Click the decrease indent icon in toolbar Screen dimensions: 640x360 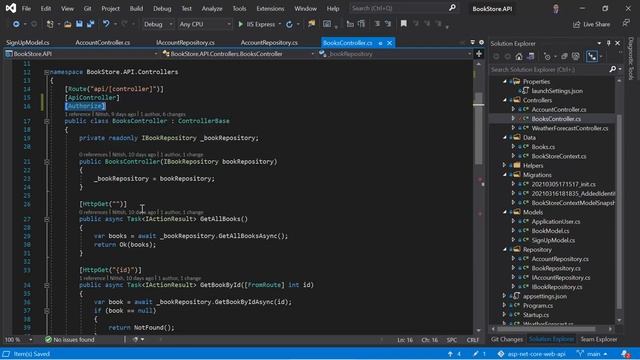click(377, 24)
